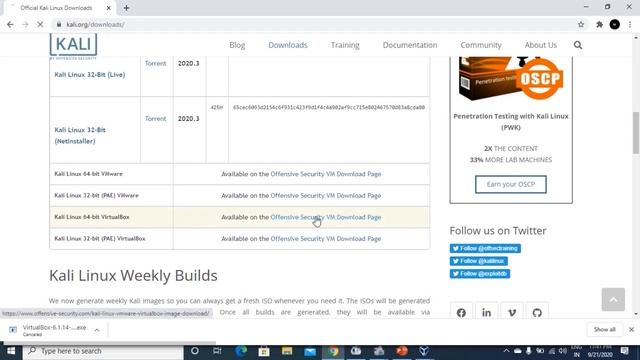This screenshot has width=640, height=360.
Task: Open VM Download Page link for 32-bit (PAE) VirtualBox
Action: (x=326, y=239)
